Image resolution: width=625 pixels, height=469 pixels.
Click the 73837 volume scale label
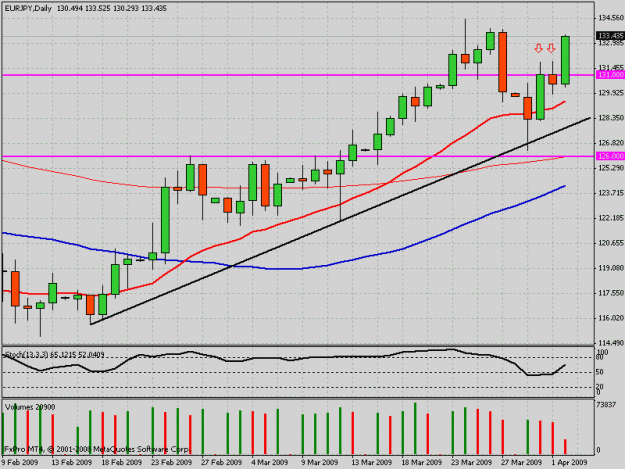pos(606,405)
